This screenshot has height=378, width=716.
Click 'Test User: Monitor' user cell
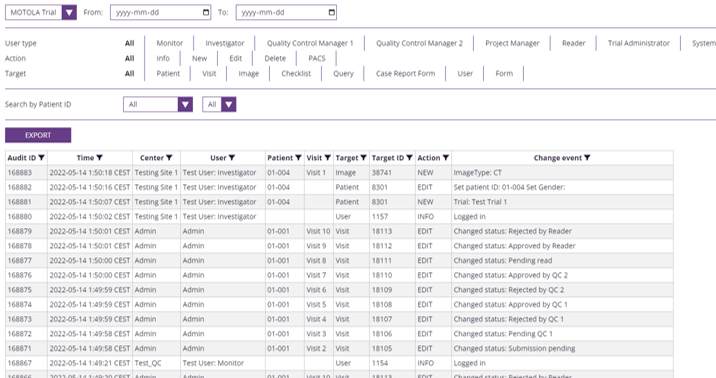pos(223,363)
